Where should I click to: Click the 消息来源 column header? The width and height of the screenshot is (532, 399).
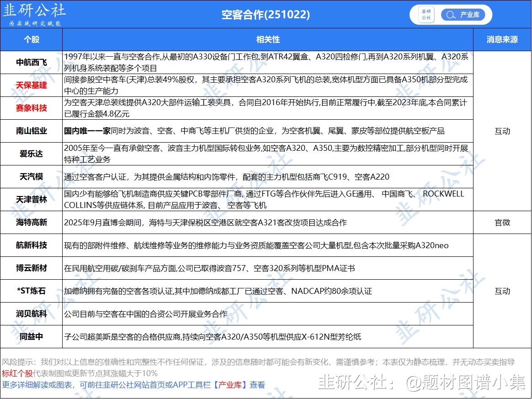[x=502, y=39]
